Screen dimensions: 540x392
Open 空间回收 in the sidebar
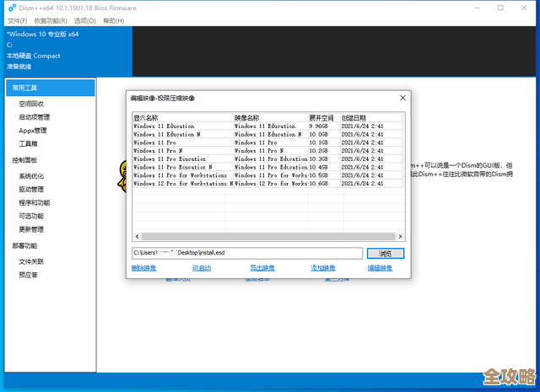click(31, 104)
